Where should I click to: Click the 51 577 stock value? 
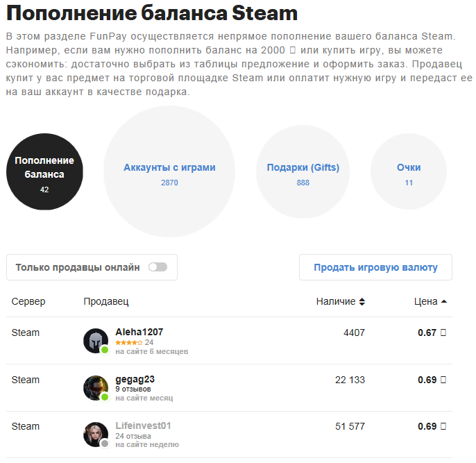coord(350,427)
